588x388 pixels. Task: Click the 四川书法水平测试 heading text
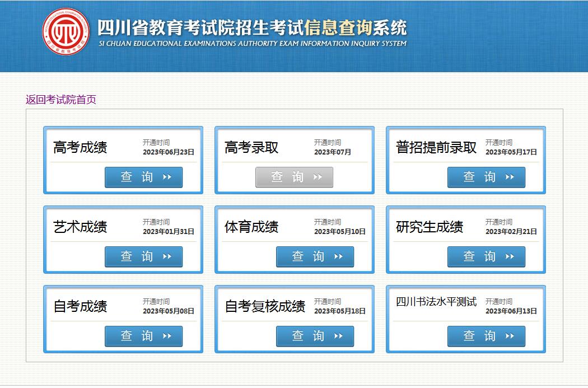pos(436,302)
